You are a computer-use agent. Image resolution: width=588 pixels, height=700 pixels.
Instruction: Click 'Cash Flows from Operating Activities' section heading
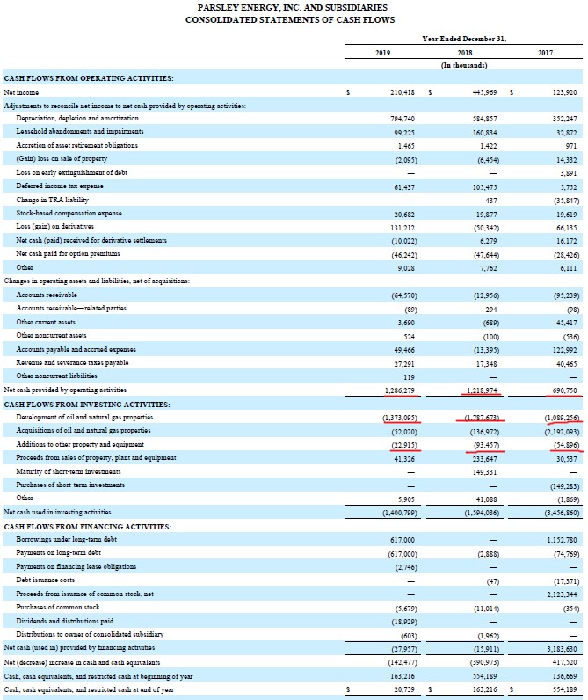(x=89, y=78)
